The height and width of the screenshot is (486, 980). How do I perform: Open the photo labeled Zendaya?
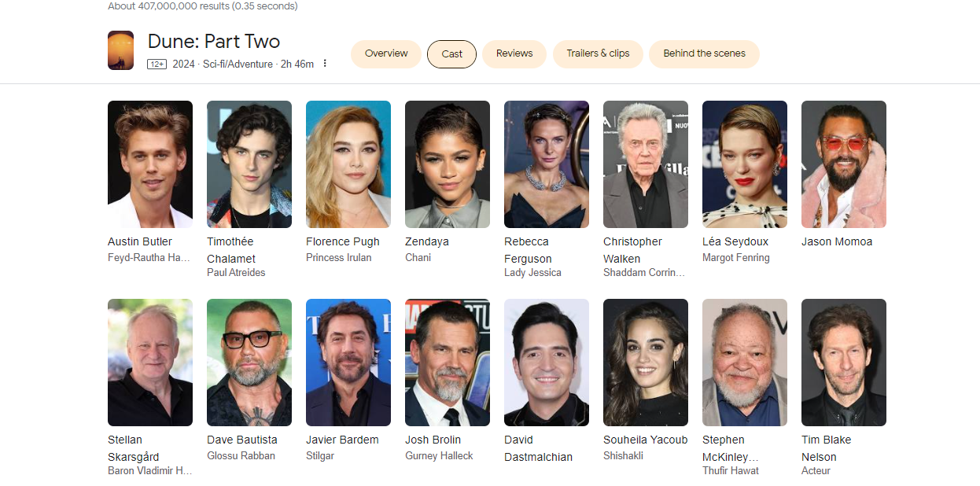448,164
